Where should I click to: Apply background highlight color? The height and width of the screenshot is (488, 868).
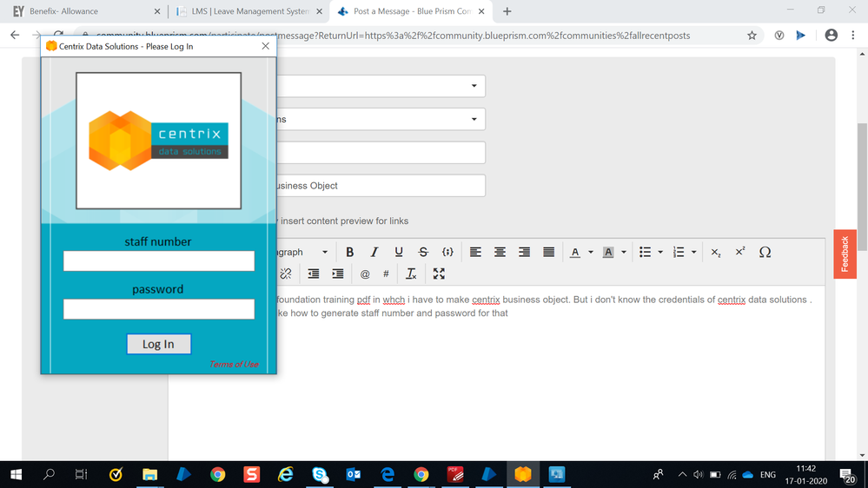(608, 253)
